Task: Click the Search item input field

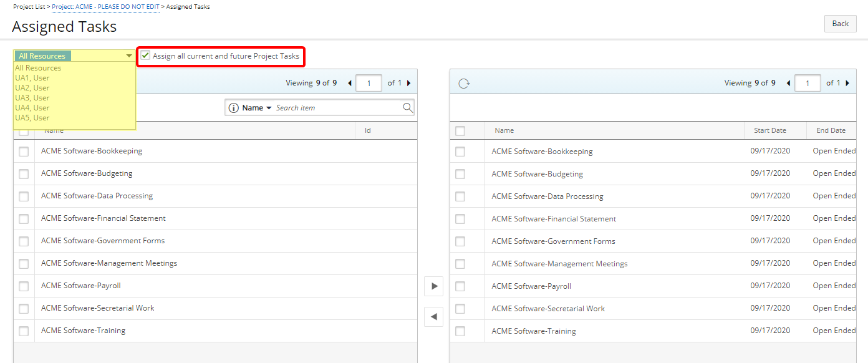Action: click(x=337, y=108)
